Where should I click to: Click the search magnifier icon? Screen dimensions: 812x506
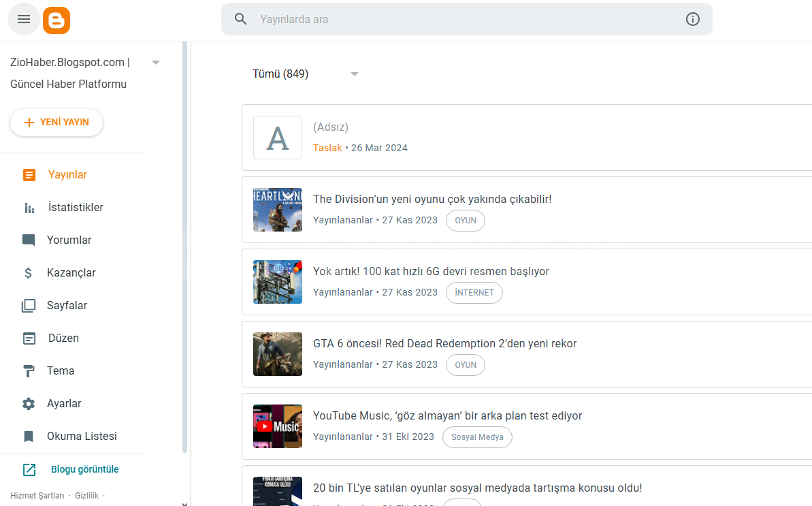pyautogui.click(x=240, y=19)
